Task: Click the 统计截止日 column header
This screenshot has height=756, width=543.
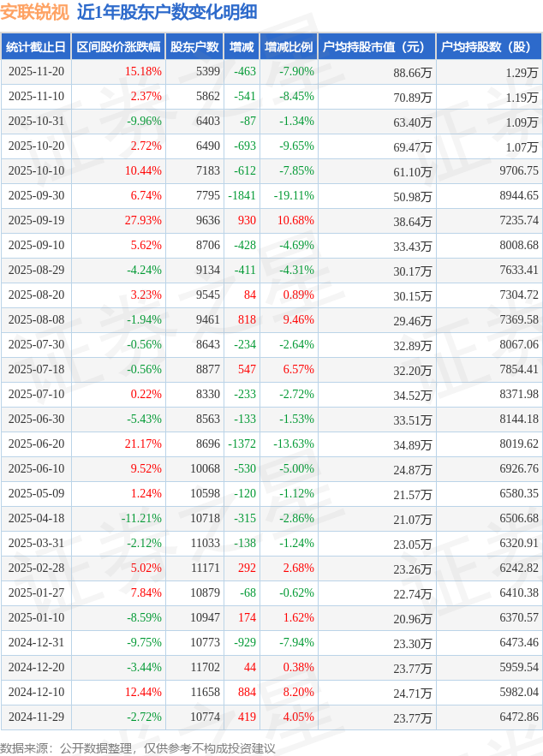Action: pos(36,47)
